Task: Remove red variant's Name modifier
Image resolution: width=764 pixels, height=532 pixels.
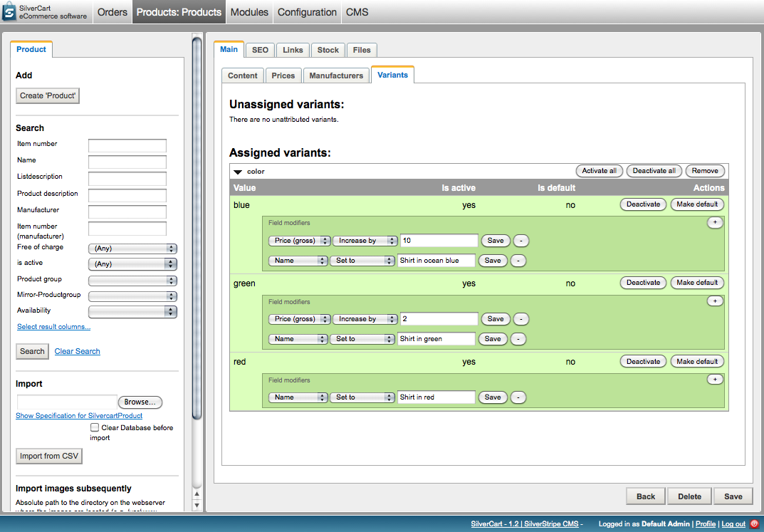Action: pos(518,397)
